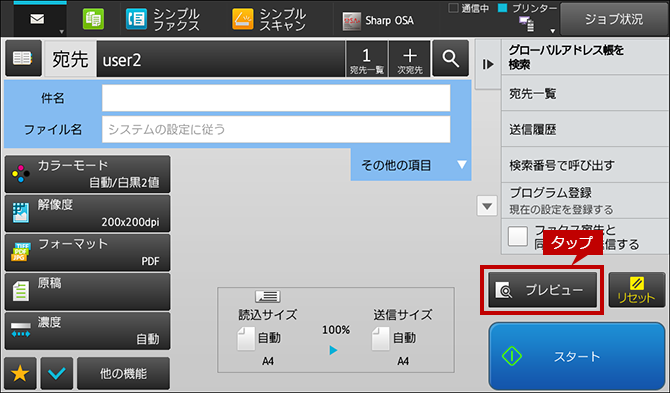670x393 pixels.
Task: Open フォーマット file format setting
Action: [x=88, y=253]
